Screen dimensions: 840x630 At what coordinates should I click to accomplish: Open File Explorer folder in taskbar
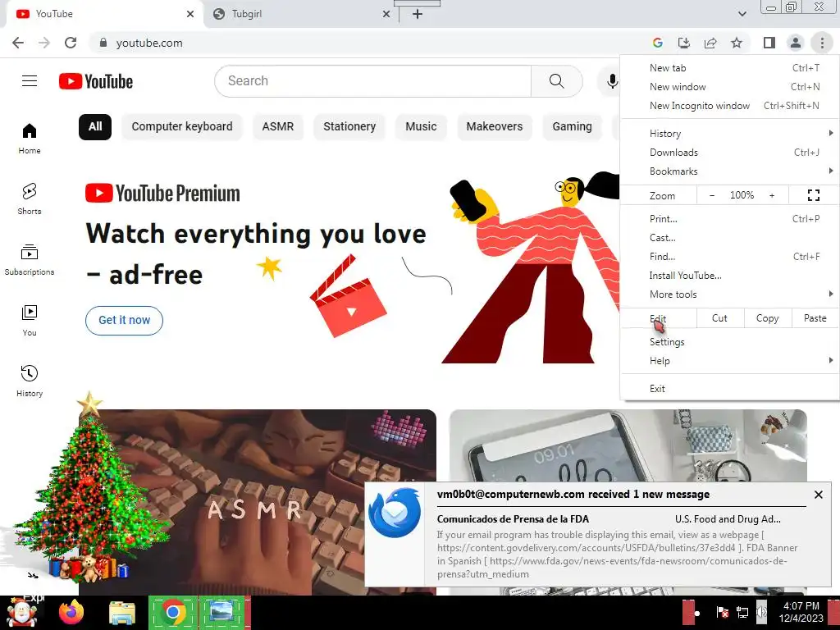pos(121,612)
